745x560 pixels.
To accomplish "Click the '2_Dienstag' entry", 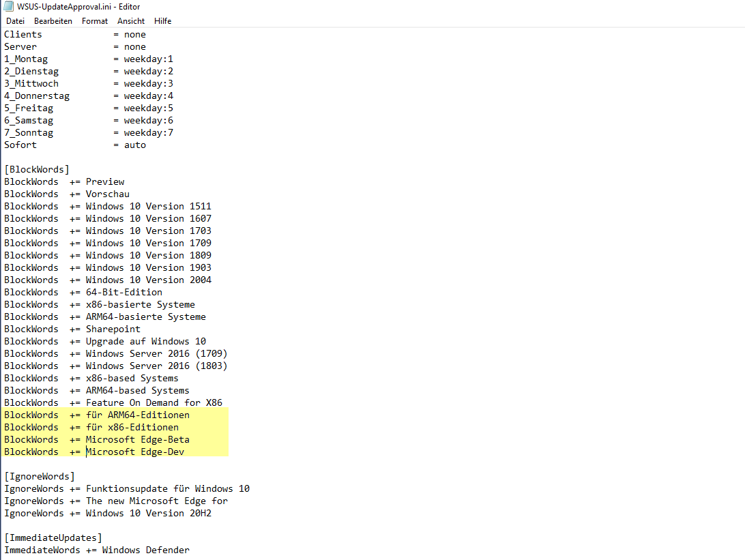I will 31,71.
